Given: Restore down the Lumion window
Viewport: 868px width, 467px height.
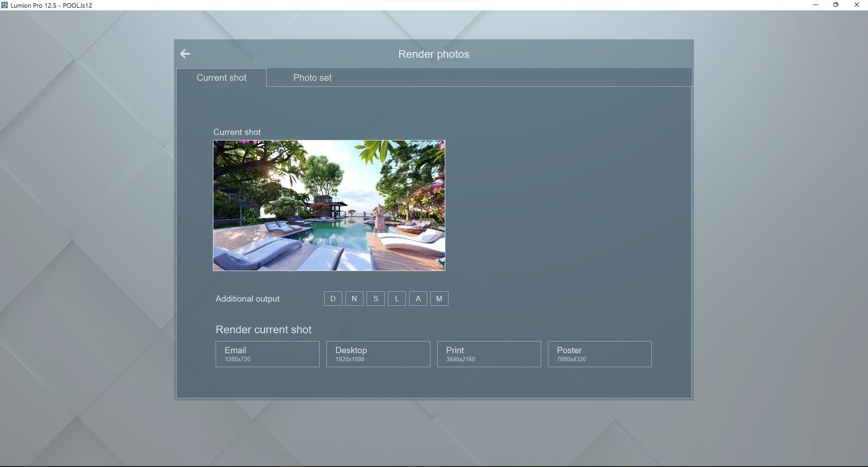Looking at the screenshot, I should coord(836,5).
